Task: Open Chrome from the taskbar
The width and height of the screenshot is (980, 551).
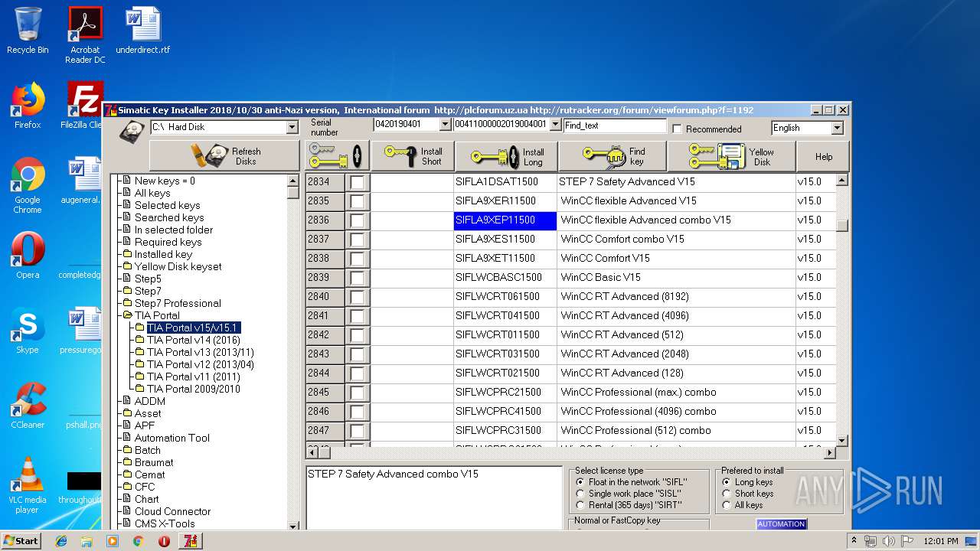Action: pos(138,541)
